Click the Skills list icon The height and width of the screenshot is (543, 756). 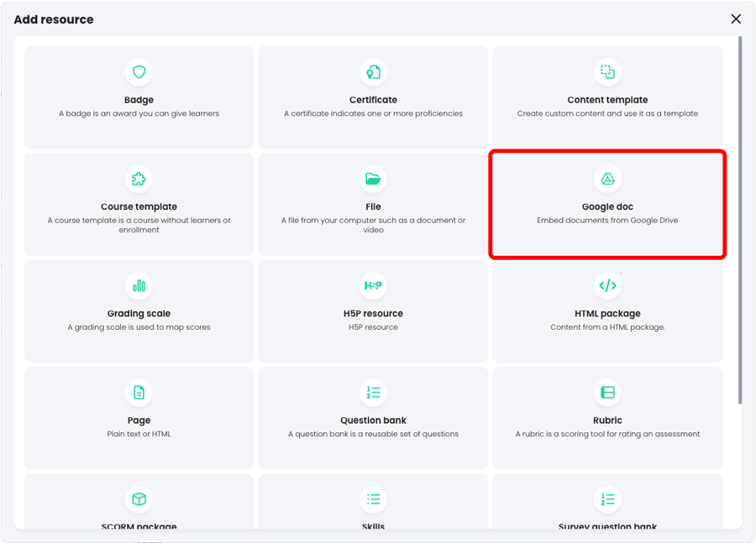[x=373, y=499]
